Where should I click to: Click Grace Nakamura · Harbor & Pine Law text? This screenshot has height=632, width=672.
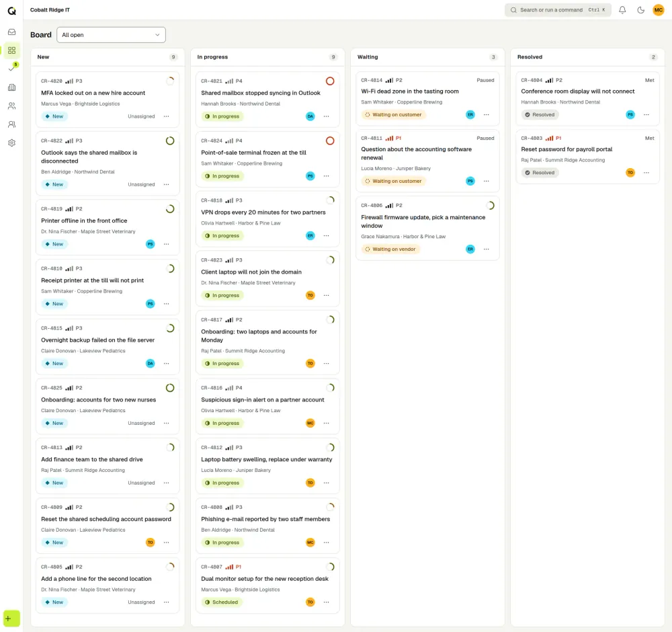(403, 237)
